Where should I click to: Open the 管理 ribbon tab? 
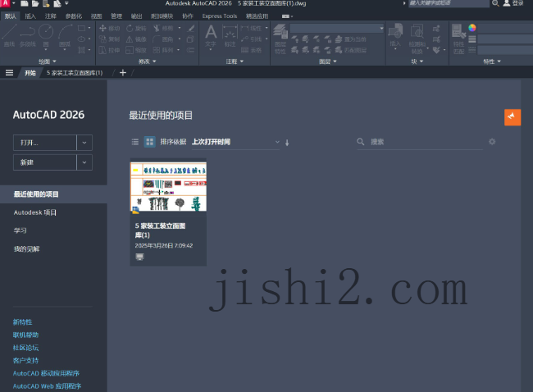point(116,16)
